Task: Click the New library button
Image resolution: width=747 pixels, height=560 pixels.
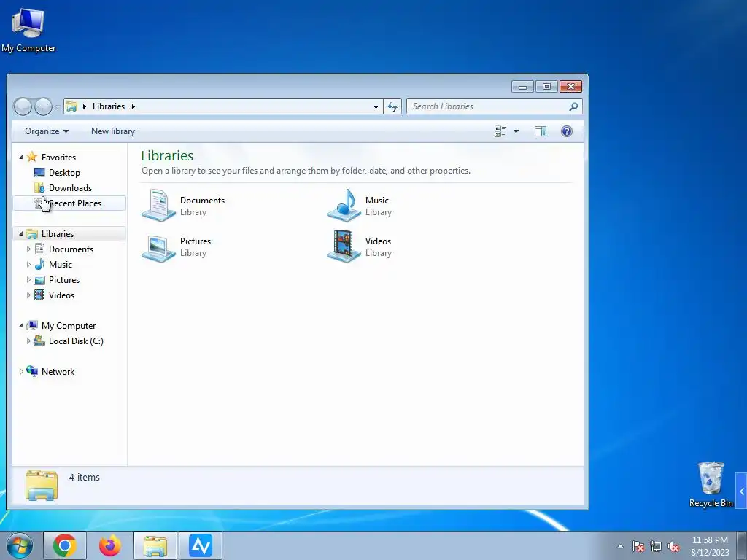Action: 113,131
